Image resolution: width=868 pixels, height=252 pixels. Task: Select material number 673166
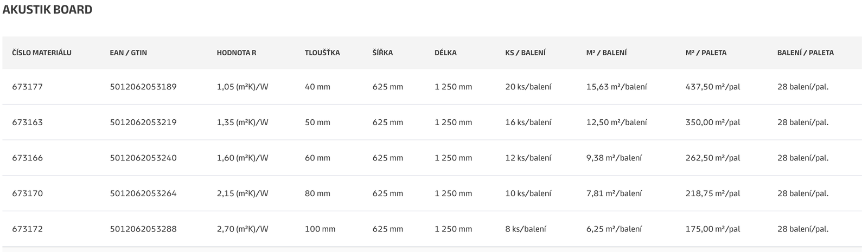27,158
